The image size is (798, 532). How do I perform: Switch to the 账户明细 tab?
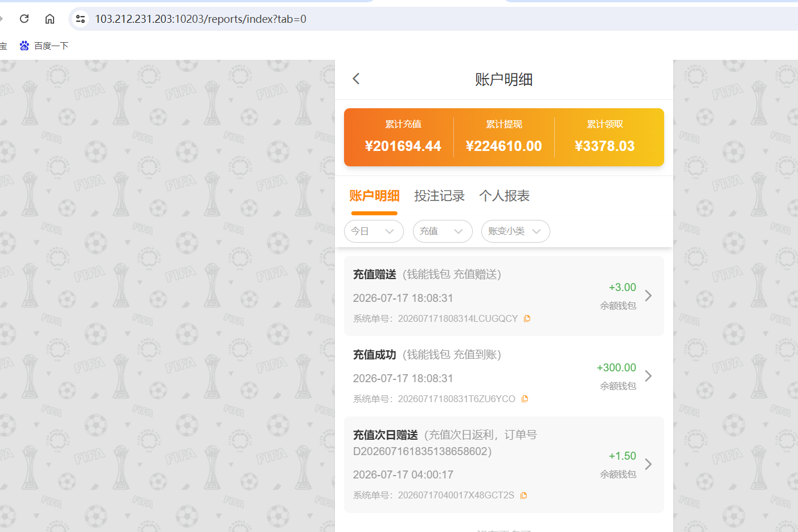coord(374,196)
